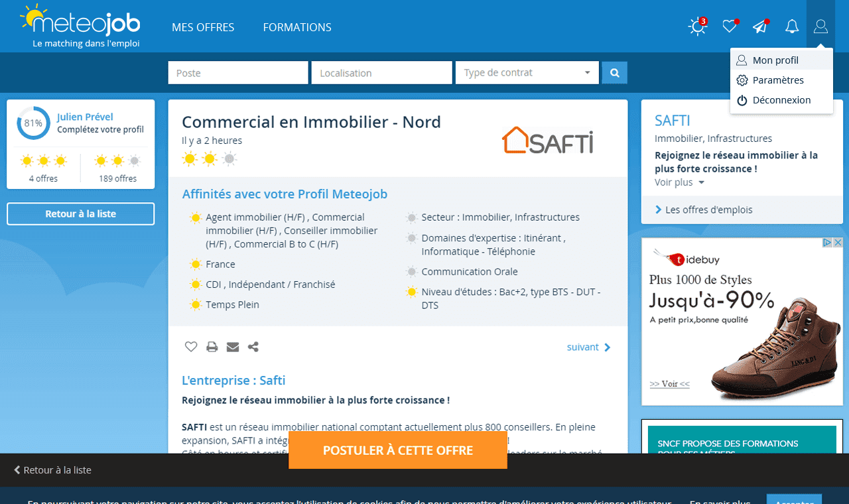Click the Retour à la liste sidebar button
849x504 pixels.
pos(81,214)
